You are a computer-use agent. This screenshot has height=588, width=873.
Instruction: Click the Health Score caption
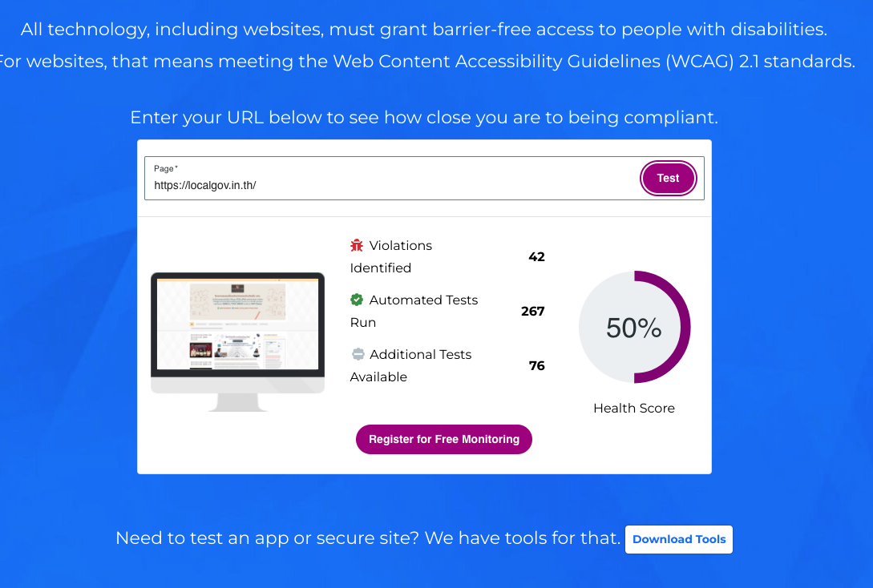coord(634,409)
